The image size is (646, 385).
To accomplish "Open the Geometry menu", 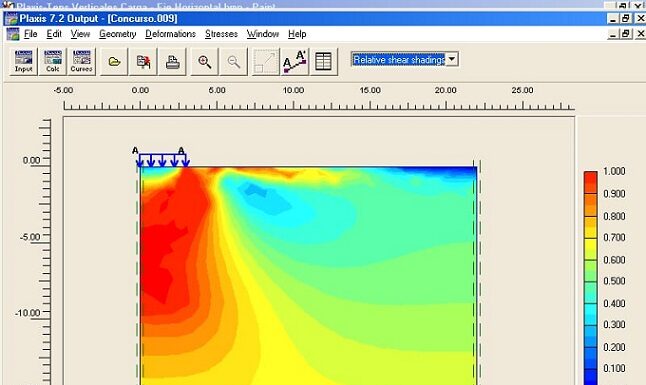I will point(117,34).
